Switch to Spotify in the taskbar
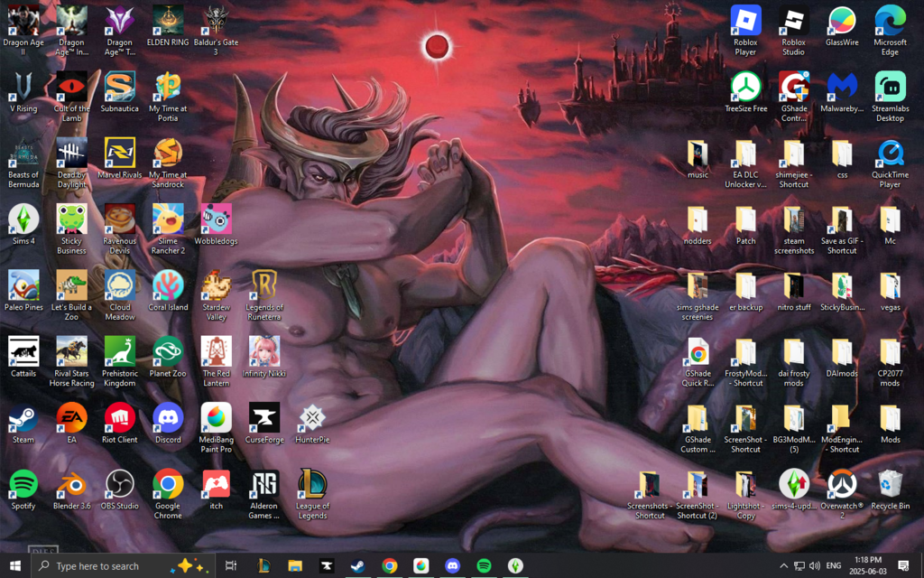This screenshot has height=578, width=924. (484, 565)
